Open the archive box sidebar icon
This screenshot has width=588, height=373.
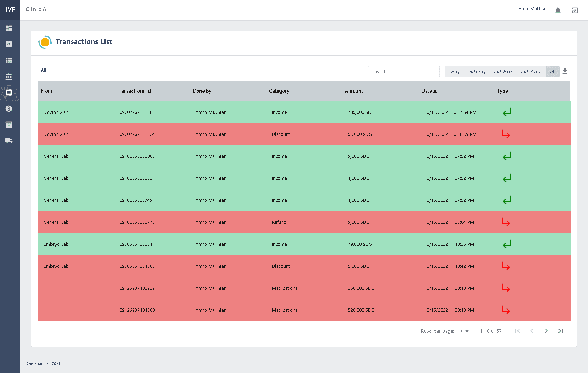click(x=9, y=125)
